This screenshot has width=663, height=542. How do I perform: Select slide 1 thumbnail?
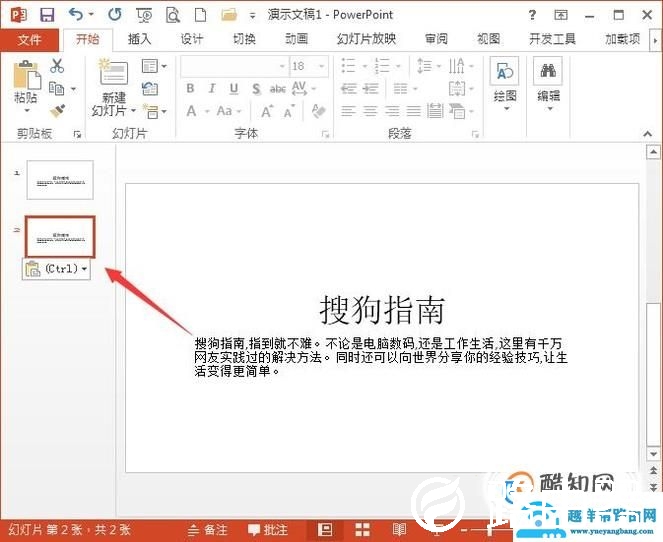pos(60,180)
